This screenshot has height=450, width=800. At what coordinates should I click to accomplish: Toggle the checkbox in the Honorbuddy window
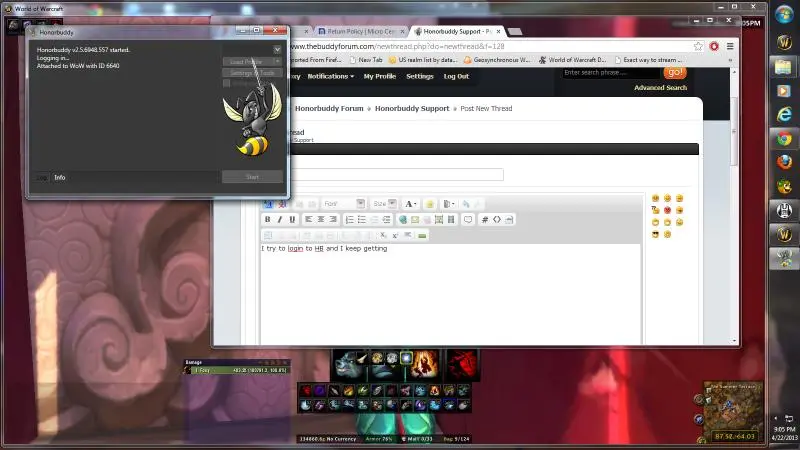(227, 83)
